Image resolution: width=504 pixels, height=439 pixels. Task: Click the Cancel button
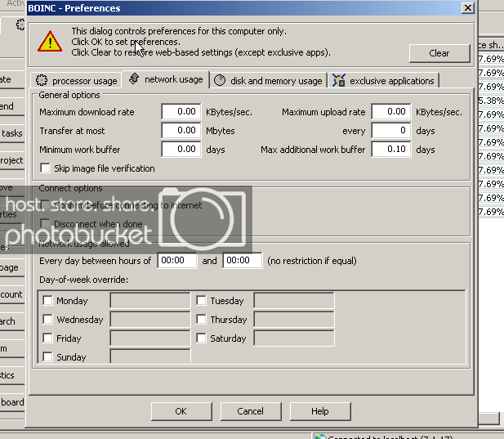click(250, 411)
